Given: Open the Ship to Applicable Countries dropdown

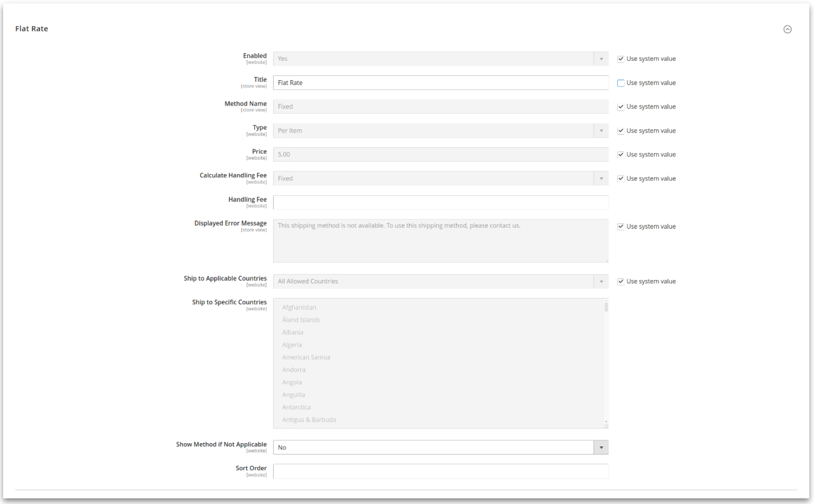Looking at the screenshot, I should coord(601,281).
